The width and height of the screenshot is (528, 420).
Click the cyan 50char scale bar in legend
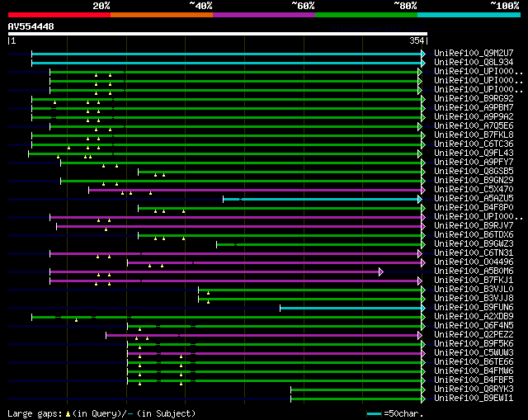coord(374,413)
